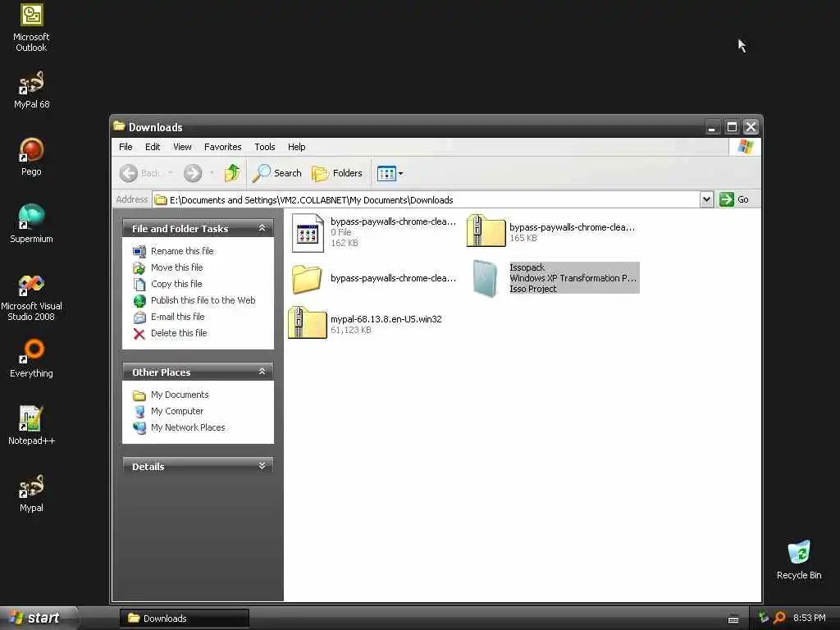The width and height of the screenshot is (840, 630).
Task: Open Notepad++ desktop shortcut
Action: point(31,426)
